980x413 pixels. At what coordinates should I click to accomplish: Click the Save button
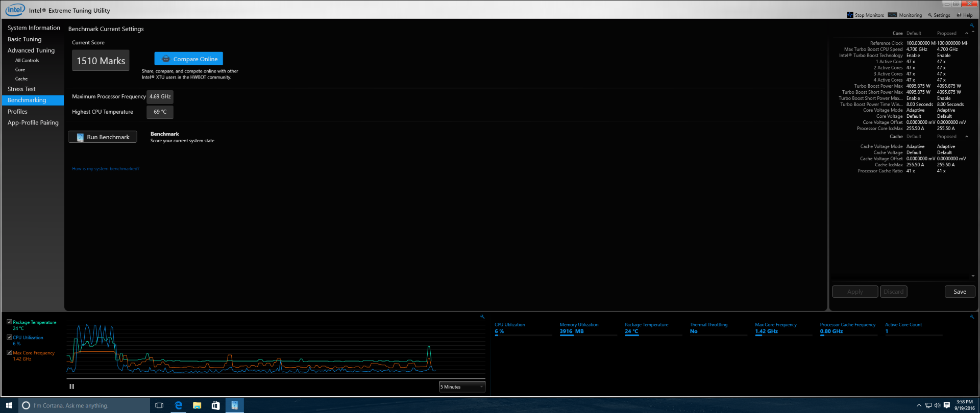click(x=960, y=292)
